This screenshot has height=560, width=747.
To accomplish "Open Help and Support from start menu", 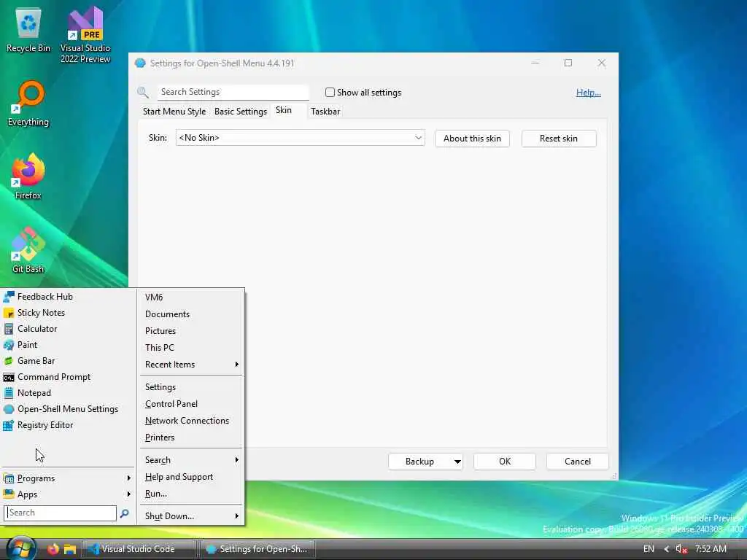I will click(192, 477).
